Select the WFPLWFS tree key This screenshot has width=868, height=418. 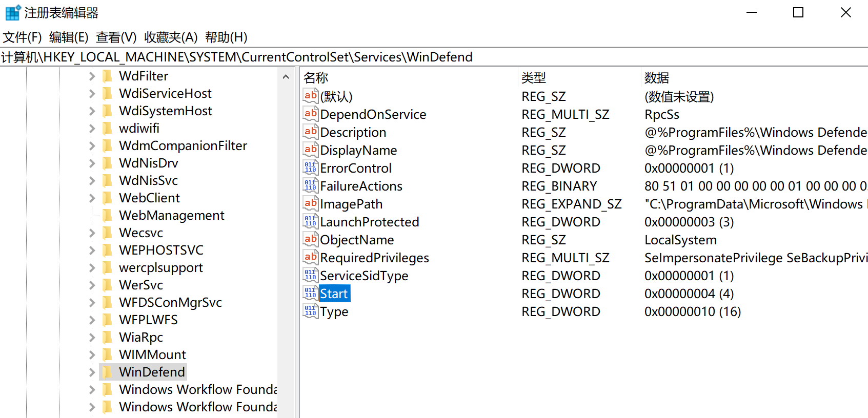148,320
